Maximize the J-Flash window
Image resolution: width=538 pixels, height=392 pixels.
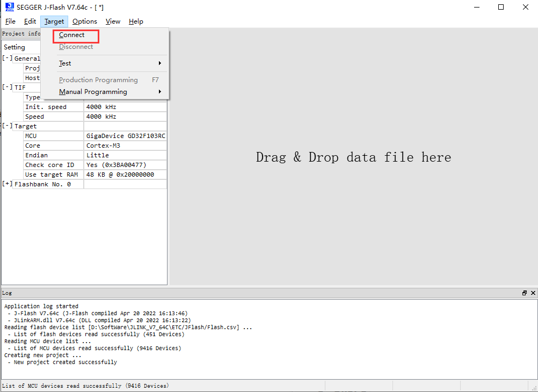pos(501,7)
